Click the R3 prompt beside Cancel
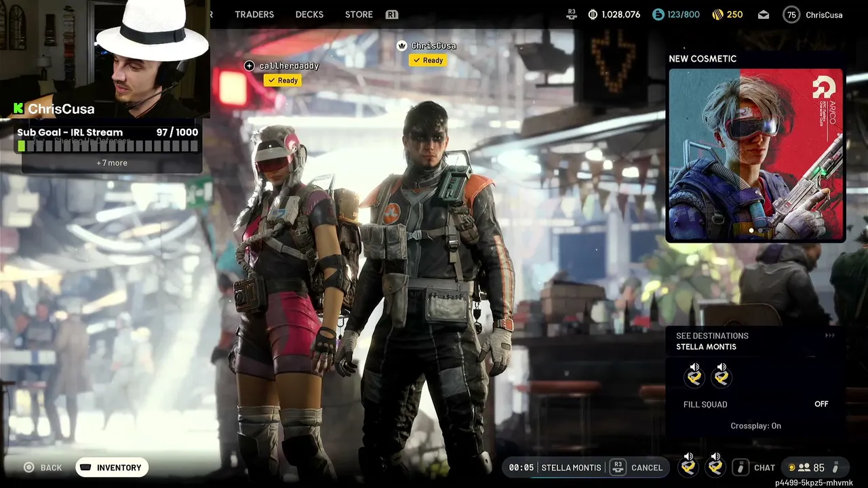Image resolution: width=868 pixels, height=488 pixels. click(x=617, y=467)
